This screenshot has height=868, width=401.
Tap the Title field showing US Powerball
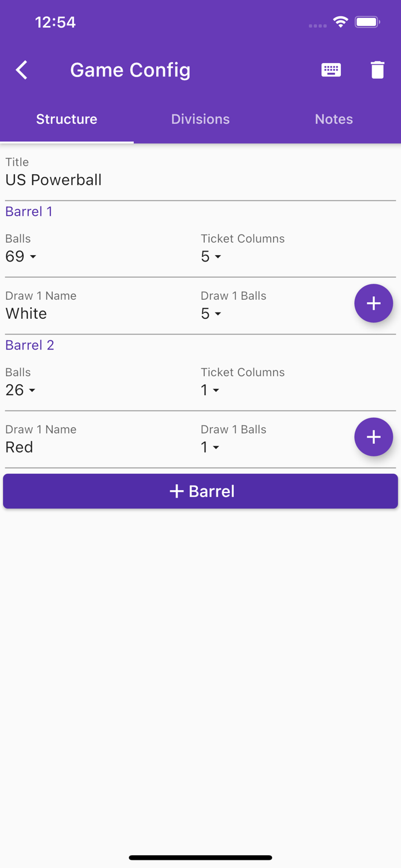point(53,180)
